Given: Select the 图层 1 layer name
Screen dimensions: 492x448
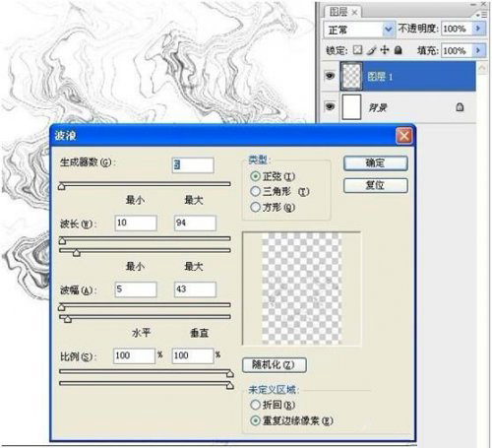Looking at the screenshot, I should pyautogui.click(x=380, y=77).
